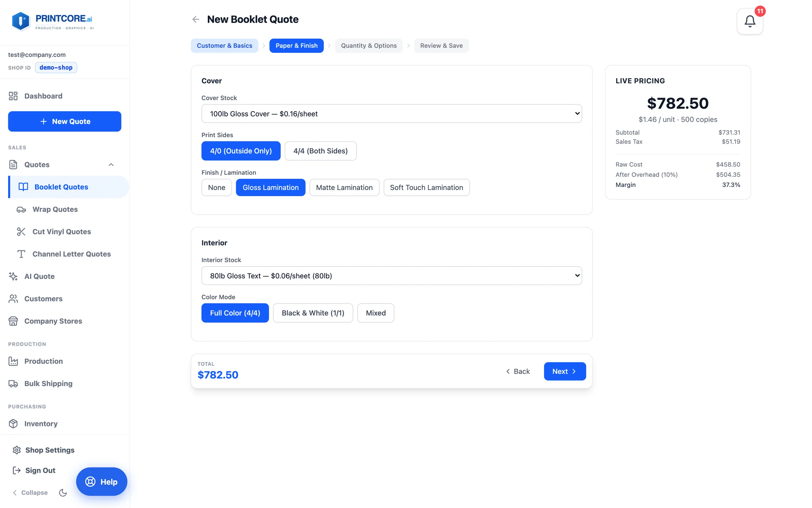Click the Booklet Quotes book icon
This screenshot has width=812, height=508.
(x=23, y=187)
